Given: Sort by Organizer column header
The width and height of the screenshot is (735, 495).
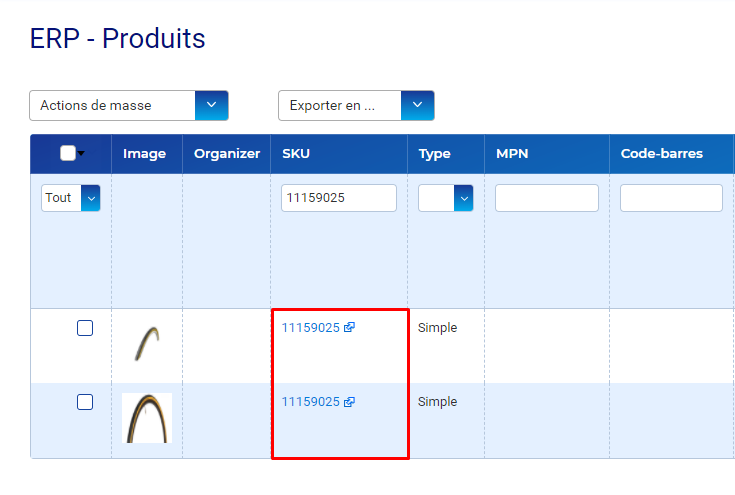Looking at the screenshot, I should click(x=227, y=154).
